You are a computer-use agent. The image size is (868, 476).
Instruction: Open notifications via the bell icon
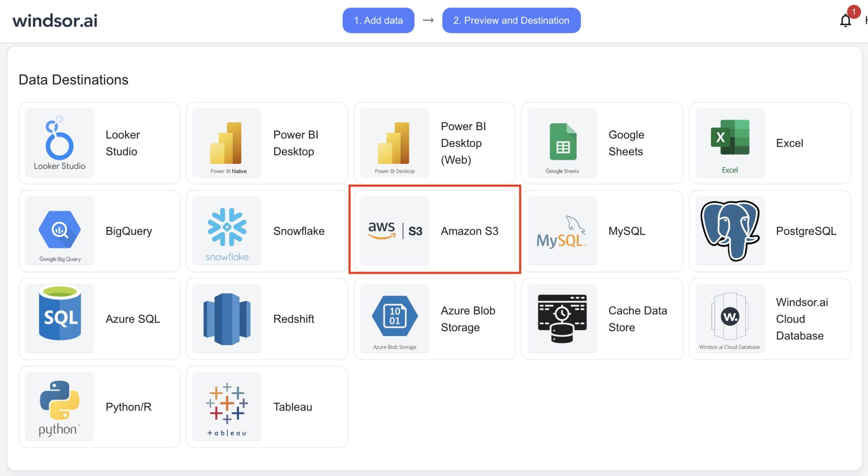tap(845, 21)
